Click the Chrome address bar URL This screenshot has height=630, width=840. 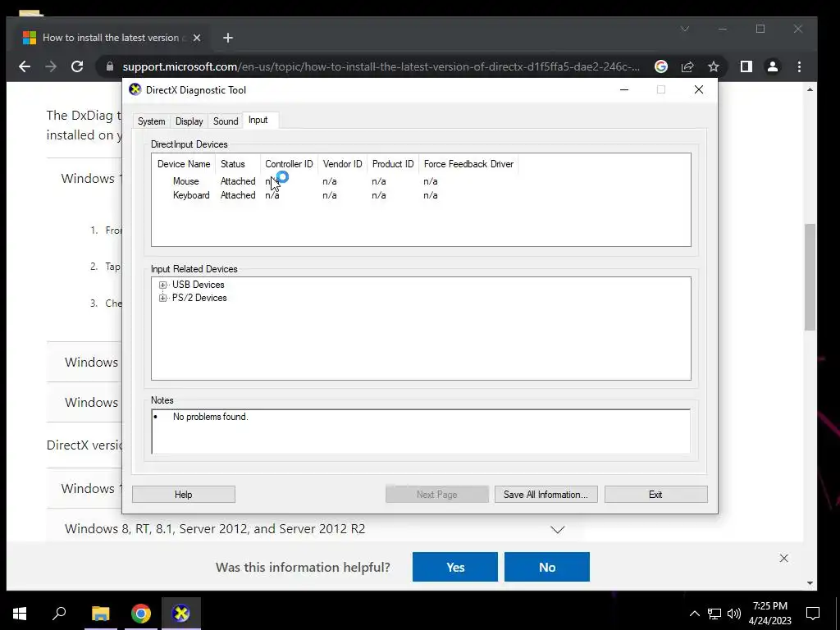pyautogui.click(x=381, y=66)
